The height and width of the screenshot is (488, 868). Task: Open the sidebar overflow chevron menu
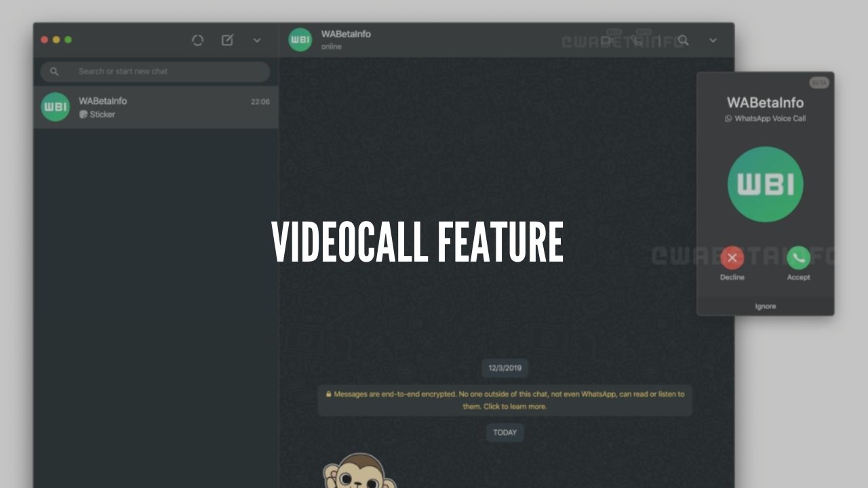[x=257, y=41]
